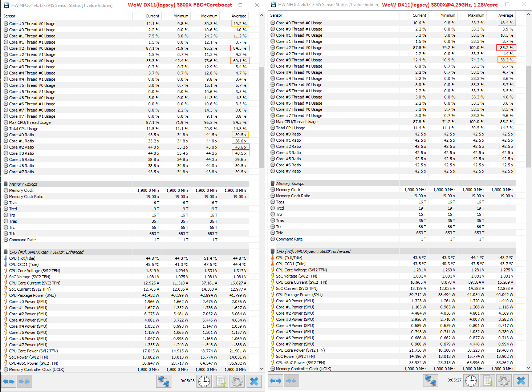Click thermometer icon for CPU CCD1 (Tdie), right window

(273, 264)
